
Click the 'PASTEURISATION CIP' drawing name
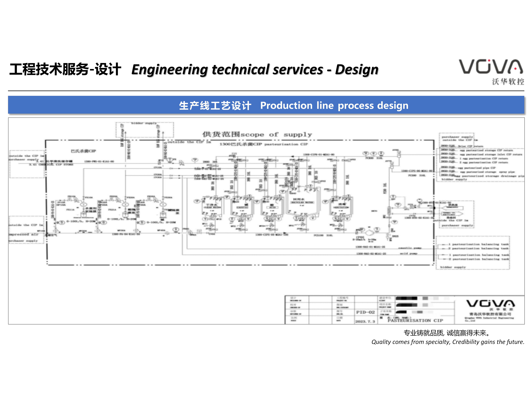pyautogui.click(x=415, y=321)
